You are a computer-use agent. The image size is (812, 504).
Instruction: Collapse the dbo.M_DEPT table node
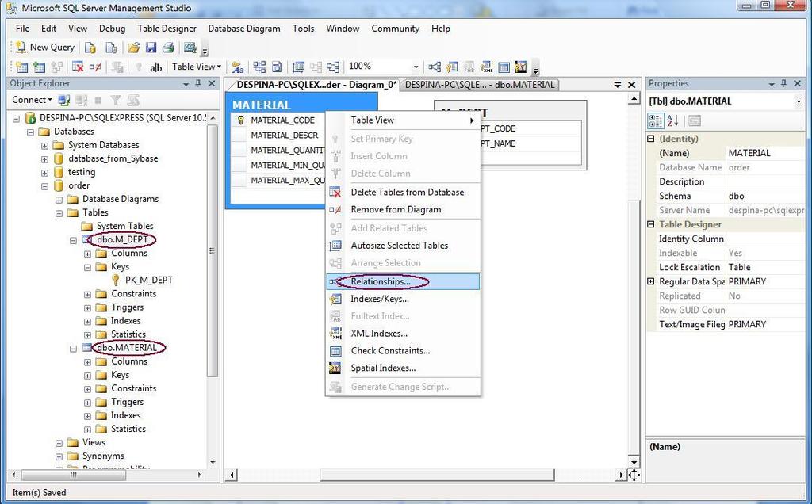pos(73,240)
